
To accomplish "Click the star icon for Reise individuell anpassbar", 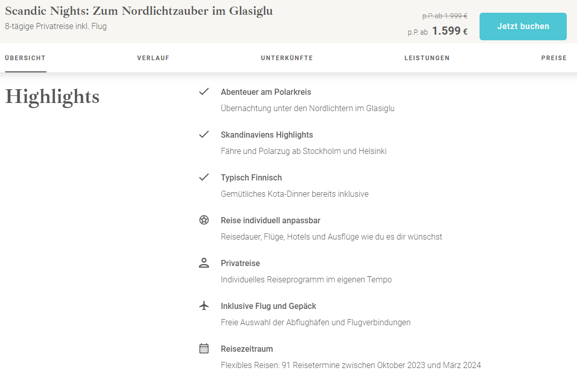I will (204, 220).
